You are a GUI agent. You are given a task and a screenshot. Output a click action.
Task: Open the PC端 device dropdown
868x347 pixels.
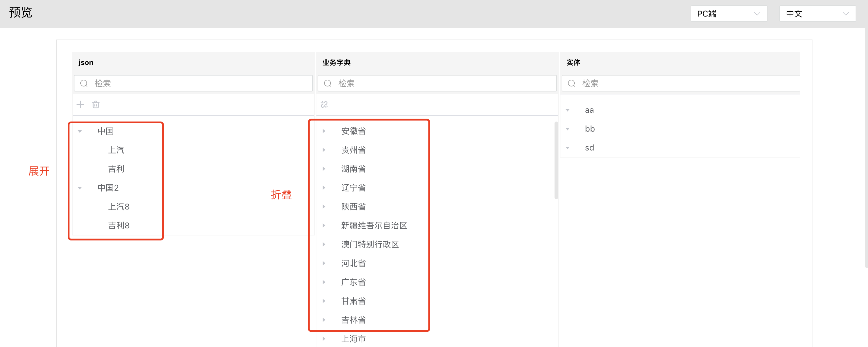729,14
